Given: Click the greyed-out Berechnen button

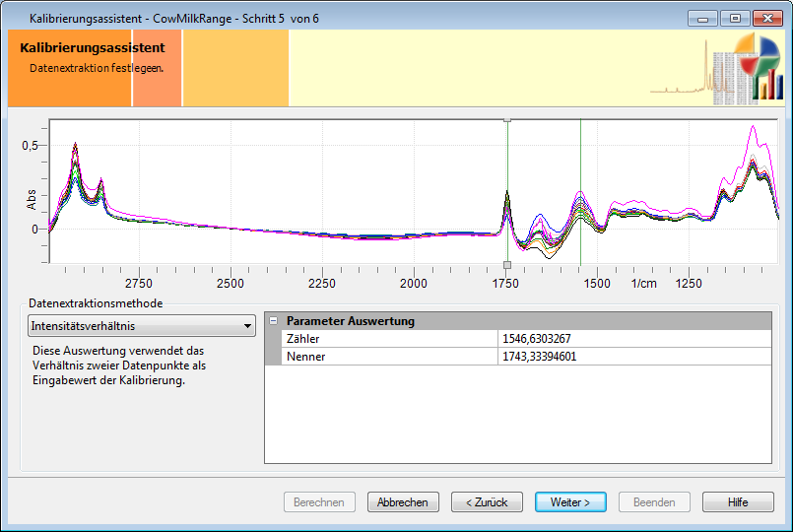Looking at the screenshot, I should [319, 501].
